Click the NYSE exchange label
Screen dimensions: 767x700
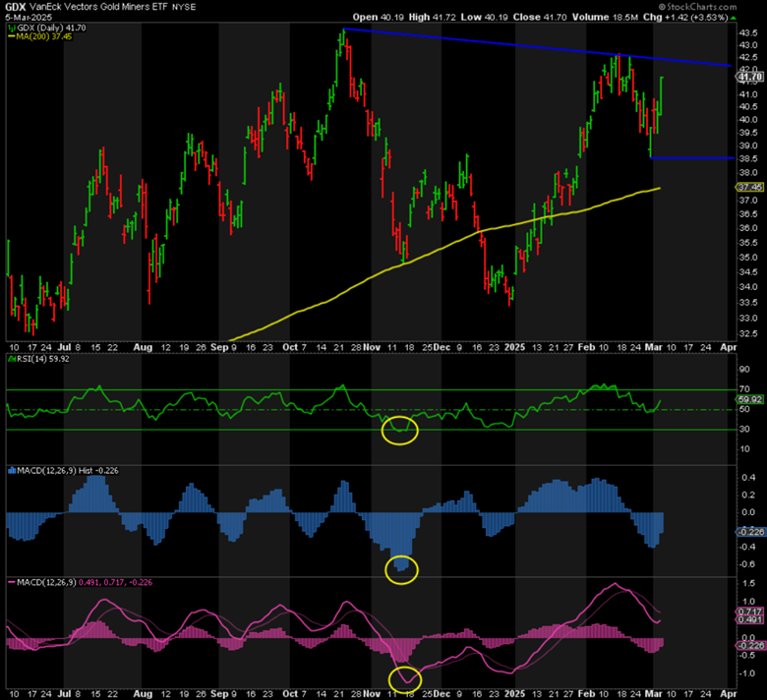pos(184,7)
